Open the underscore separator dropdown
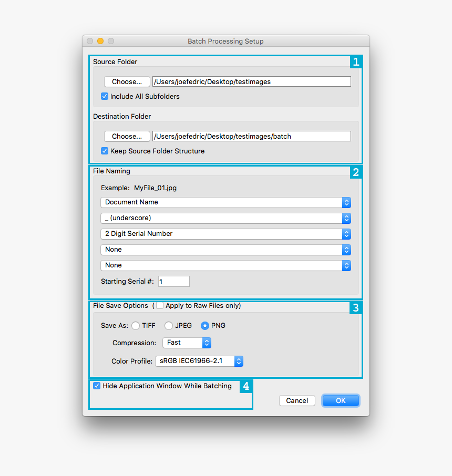The height and width of the screenshot is (476, 452). 225,218
